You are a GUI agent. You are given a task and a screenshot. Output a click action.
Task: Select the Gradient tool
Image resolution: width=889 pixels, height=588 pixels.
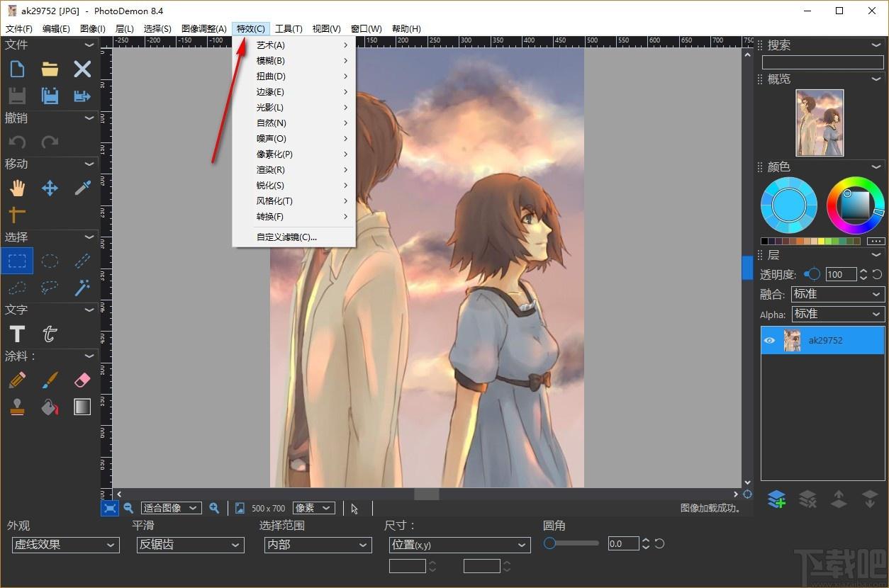82,407
